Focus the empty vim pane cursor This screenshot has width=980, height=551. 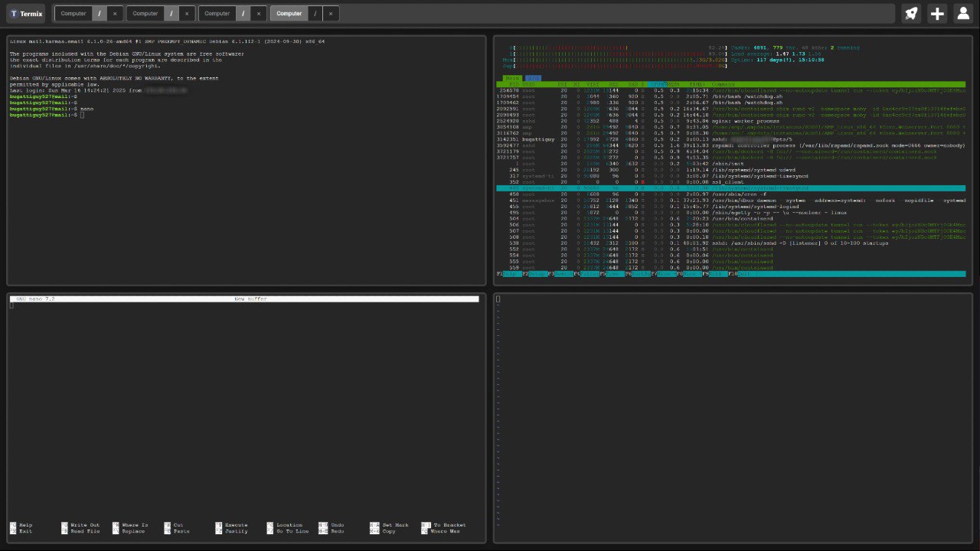[x=498, y=299]
